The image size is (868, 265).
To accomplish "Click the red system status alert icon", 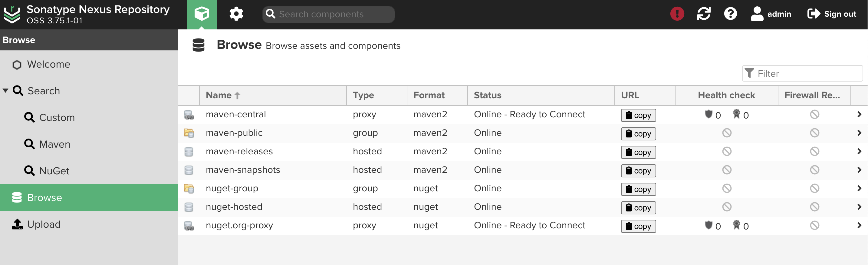I will (677, 14).
